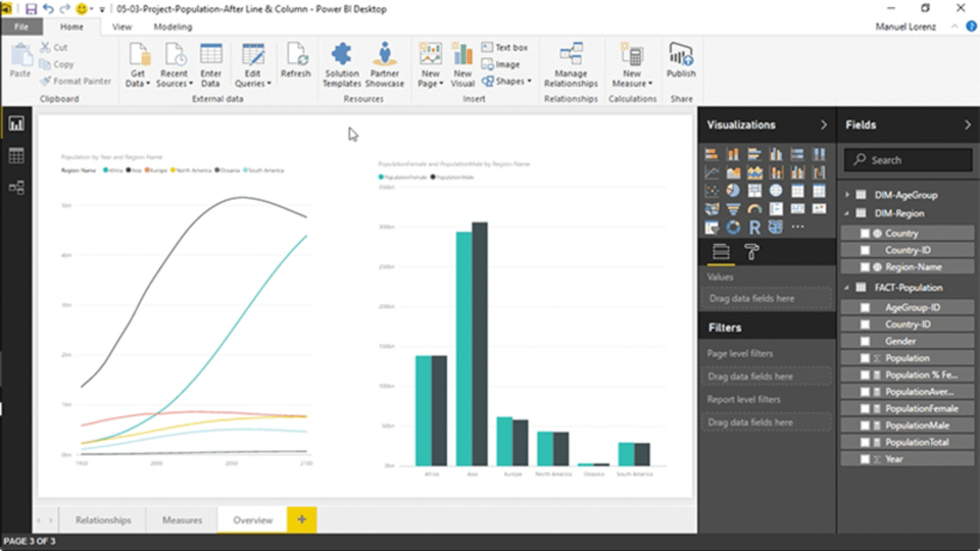
Task: Add a new page with the plus button
Action: (301, 519)
